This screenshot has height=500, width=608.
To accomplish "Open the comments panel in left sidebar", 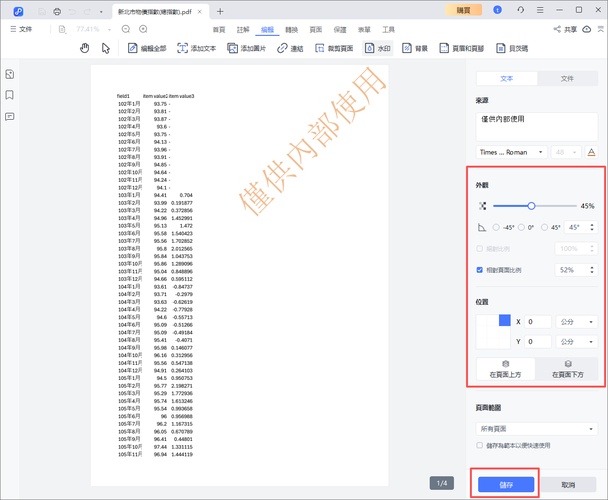I will tap(9, 116).
